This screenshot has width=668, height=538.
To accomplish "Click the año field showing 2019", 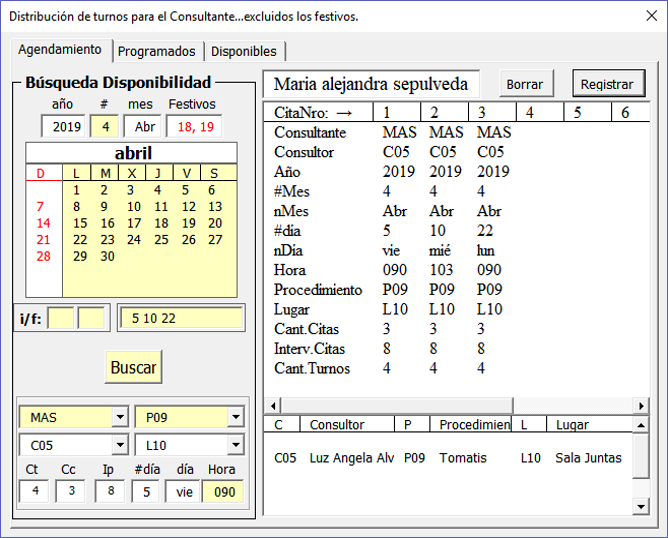I will tap(63, 127).
